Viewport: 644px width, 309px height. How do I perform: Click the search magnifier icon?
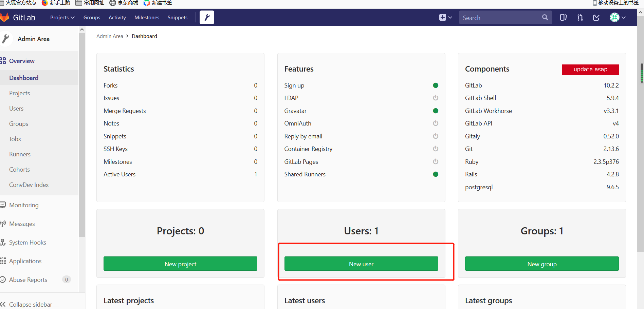coord(545,17)
